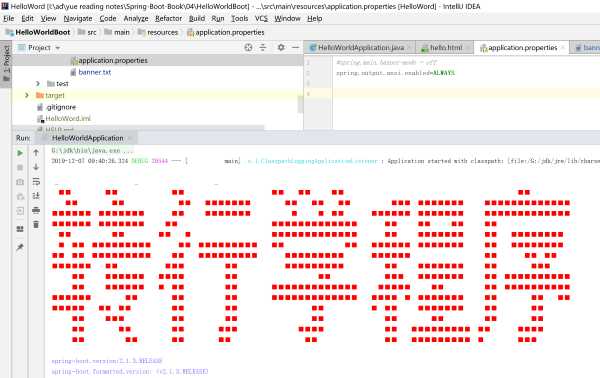Click main breadcrumb
600x378 pixels.
(117, 33)
